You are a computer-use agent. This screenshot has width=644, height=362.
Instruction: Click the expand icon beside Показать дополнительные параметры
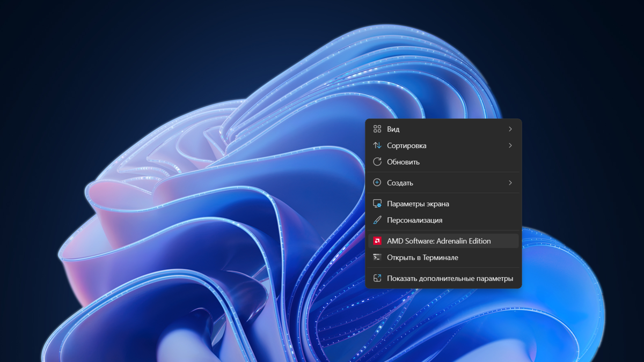377,278
